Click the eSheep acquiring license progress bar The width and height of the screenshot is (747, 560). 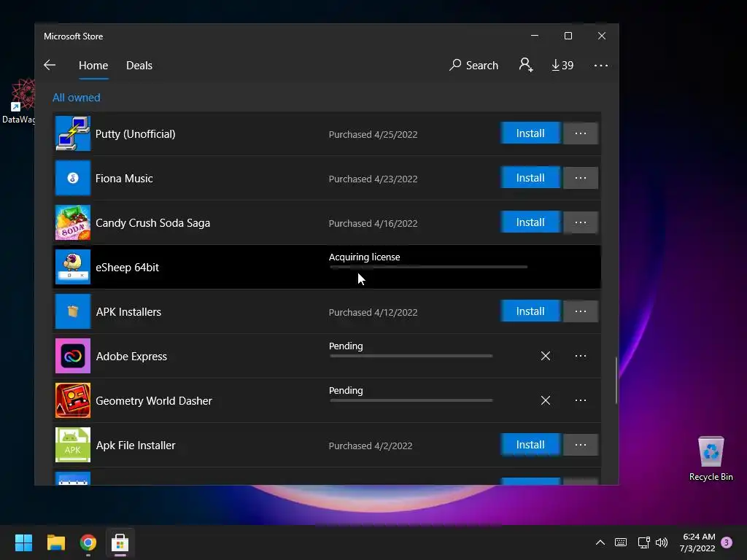tap(428, 267)
